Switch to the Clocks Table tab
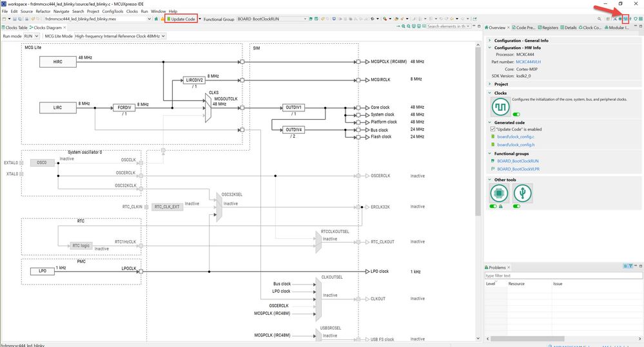This screenshot has height=347, width=644. pyautogui.click(x=15, y=28)
